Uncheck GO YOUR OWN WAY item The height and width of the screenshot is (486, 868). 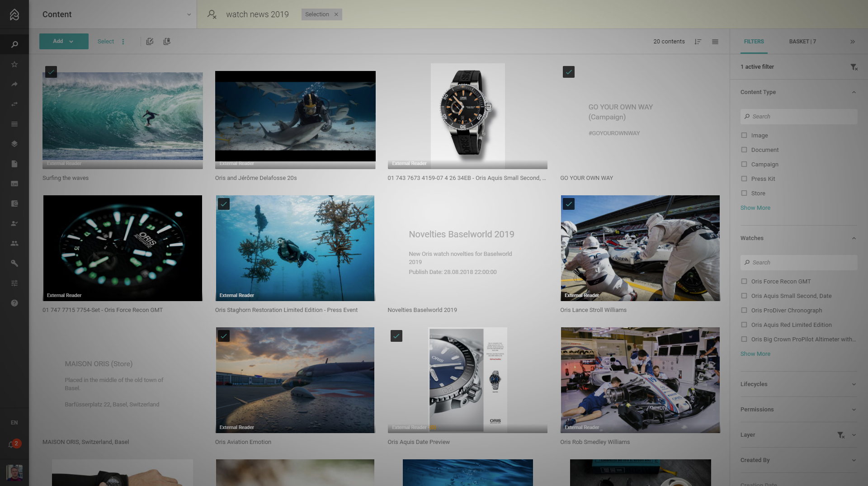click(569, 72)
